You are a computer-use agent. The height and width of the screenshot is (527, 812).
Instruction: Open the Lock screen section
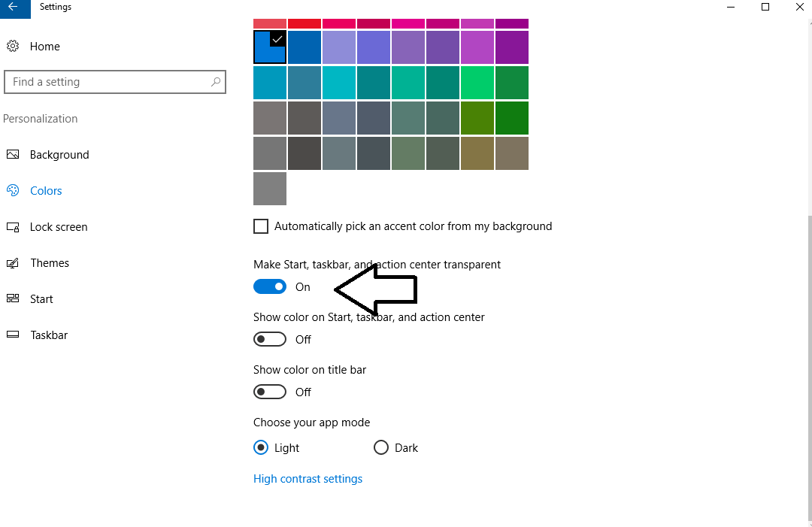[x=59, y=227]
